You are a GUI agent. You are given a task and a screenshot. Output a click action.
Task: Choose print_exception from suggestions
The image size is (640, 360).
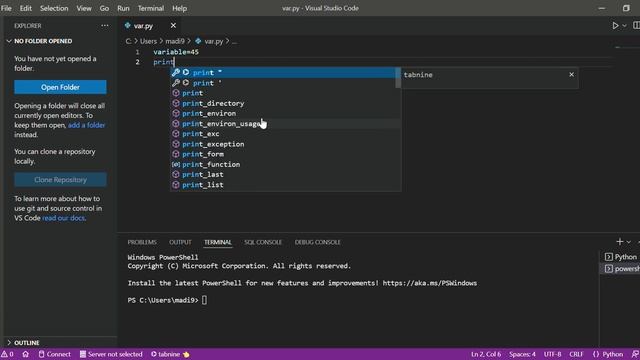(x=285, y=144)
